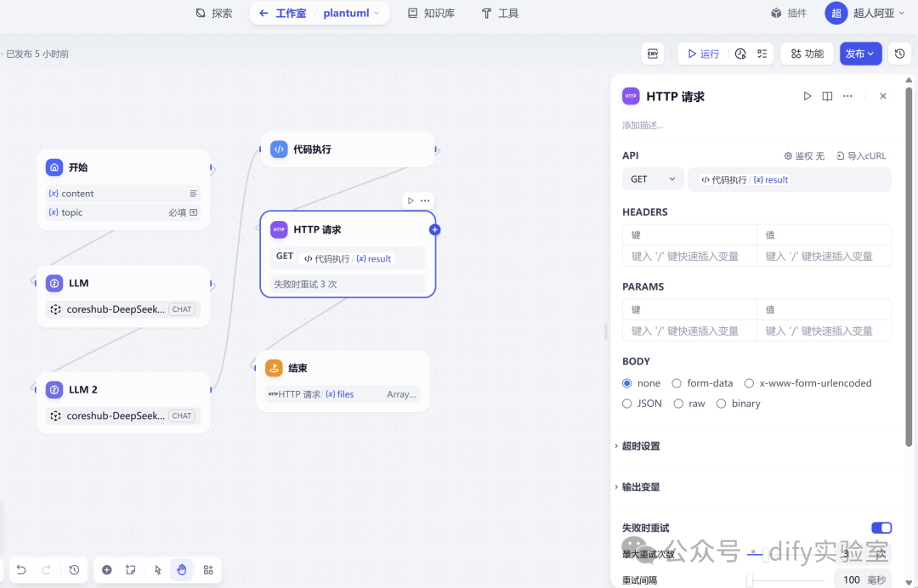This screenshot has height=588, width=918.
Task: Open the 工具 tools tab
Action: coord(500,13)
